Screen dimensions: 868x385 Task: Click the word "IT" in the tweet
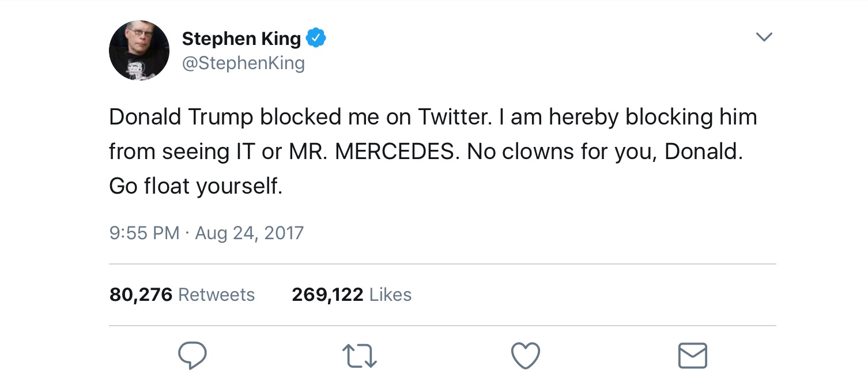243,152
